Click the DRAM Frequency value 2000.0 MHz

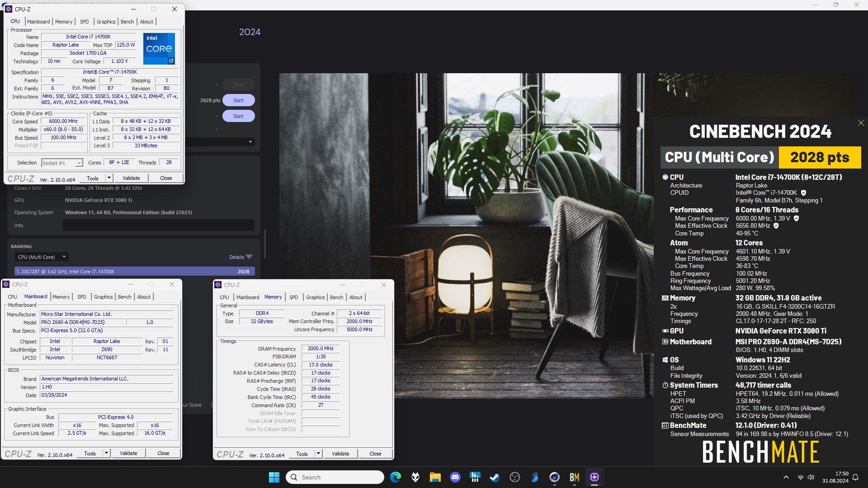point(321,349)
